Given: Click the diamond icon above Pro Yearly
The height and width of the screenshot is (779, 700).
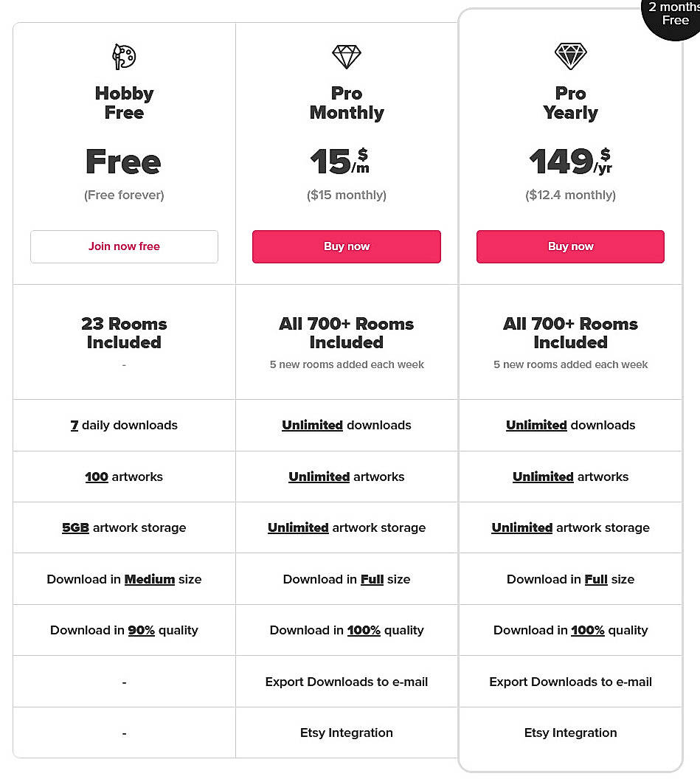Looking at the screenshot, I should (x=570, y=56).
